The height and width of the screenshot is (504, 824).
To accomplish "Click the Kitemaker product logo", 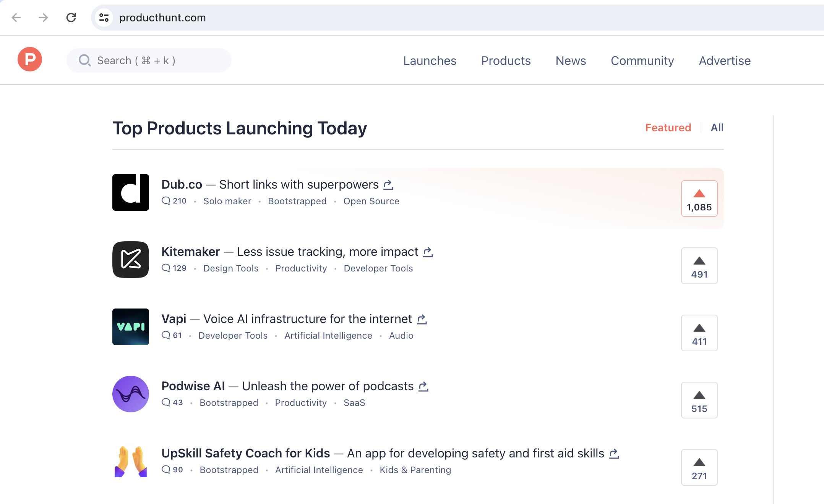I will (131, 260).
